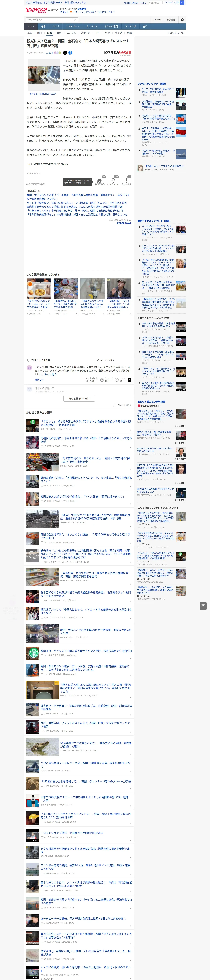
Task: Share the first comment on X
Action: [x=130, y=380]
